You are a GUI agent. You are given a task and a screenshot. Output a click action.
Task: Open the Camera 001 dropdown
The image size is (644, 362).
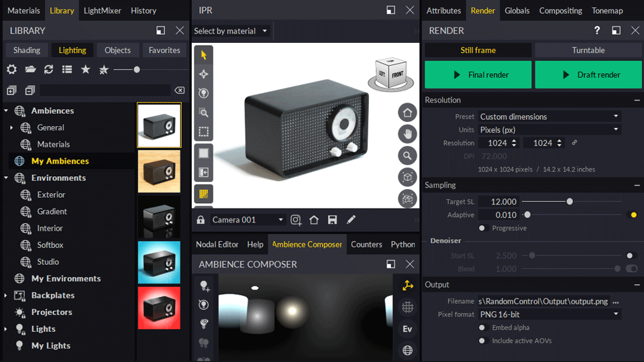(248, 220)
